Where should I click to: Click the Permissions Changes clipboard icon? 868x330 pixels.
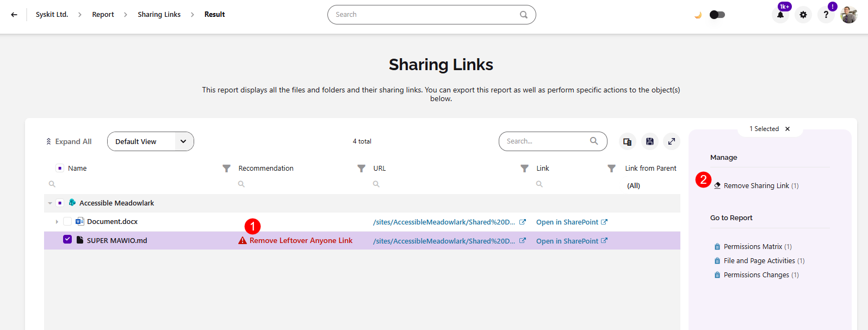(x=717, y=275)
